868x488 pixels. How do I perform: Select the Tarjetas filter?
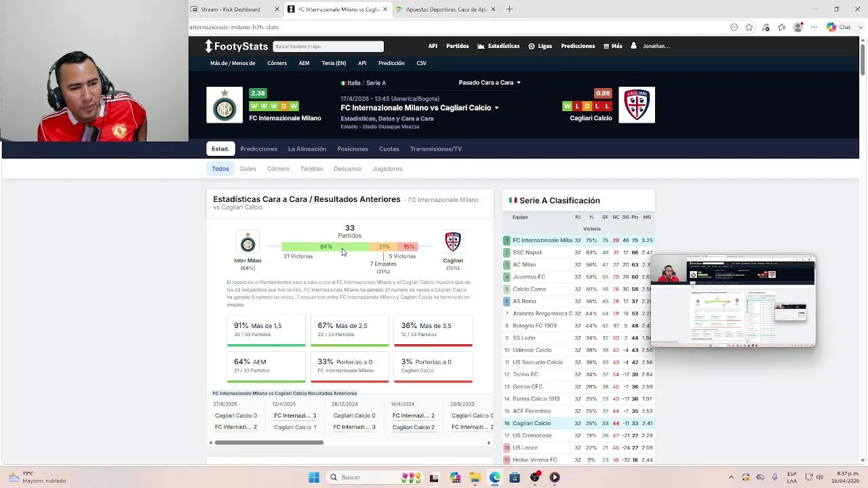pos(311,169)
